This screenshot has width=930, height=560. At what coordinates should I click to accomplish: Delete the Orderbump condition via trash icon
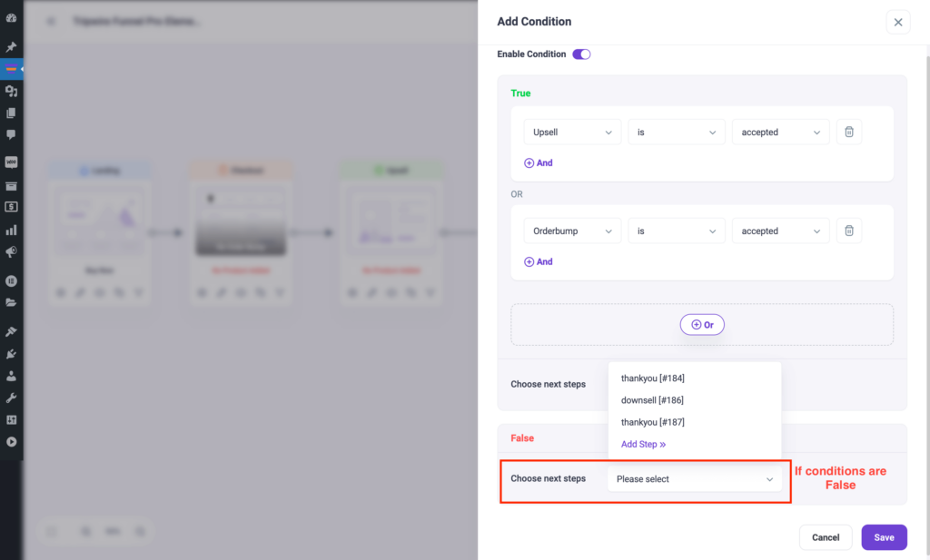pyautogui.click(x=848, y=231)
